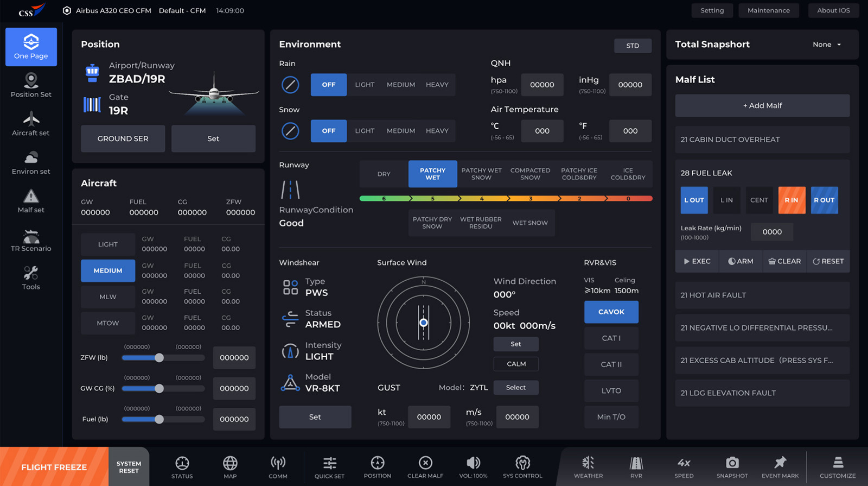Set Rain intensity to HEAVY
This screenshot has width=868, height=486.
(x=437, y=85)
